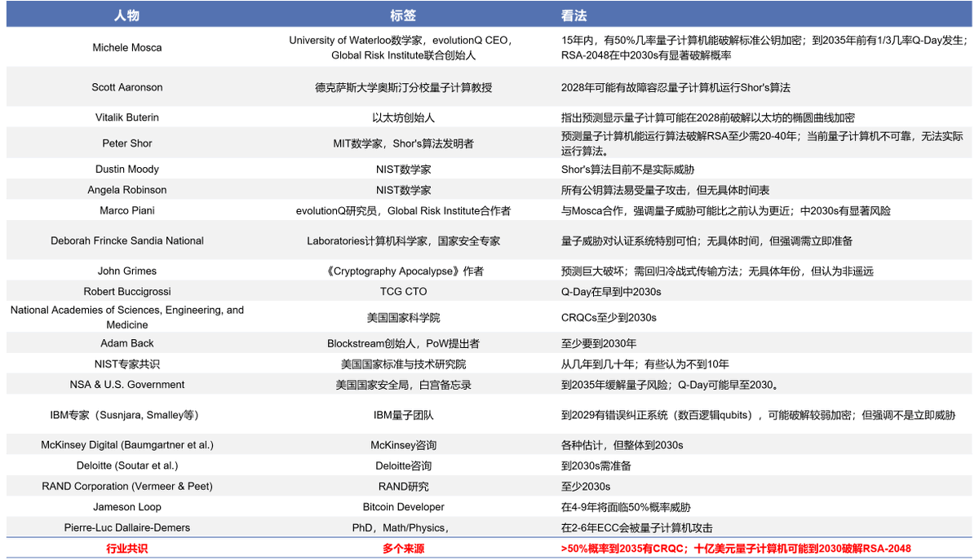Click the name Michele Mosca
979x560 pixels.
127,47
